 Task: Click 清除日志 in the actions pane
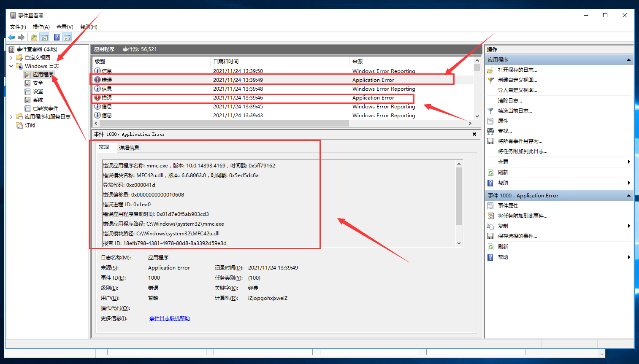509,101
